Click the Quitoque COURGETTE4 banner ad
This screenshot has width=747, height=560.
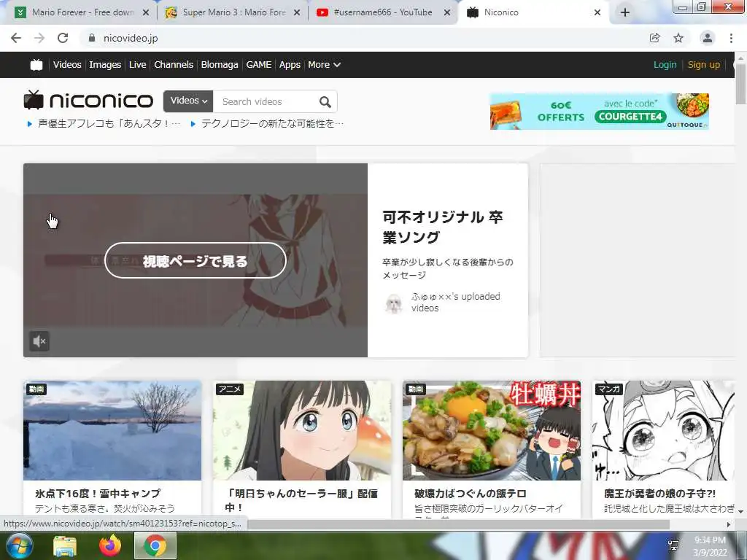(x=600, y=112)
